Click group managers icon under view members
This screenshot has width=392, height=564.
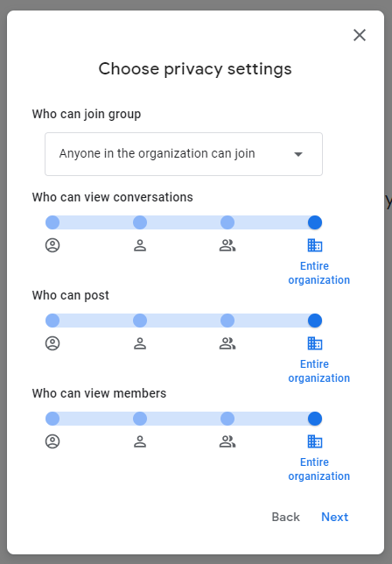pyautogui.click(x=140, y=441)
